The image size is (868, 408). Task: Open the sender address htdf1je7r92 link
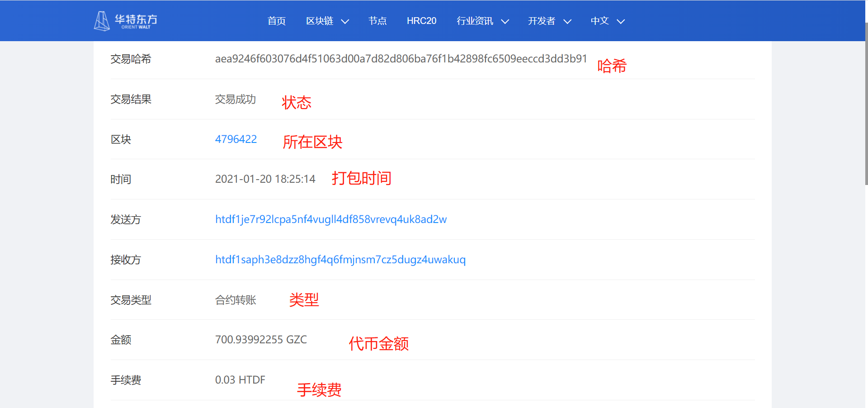click(331, 219)
